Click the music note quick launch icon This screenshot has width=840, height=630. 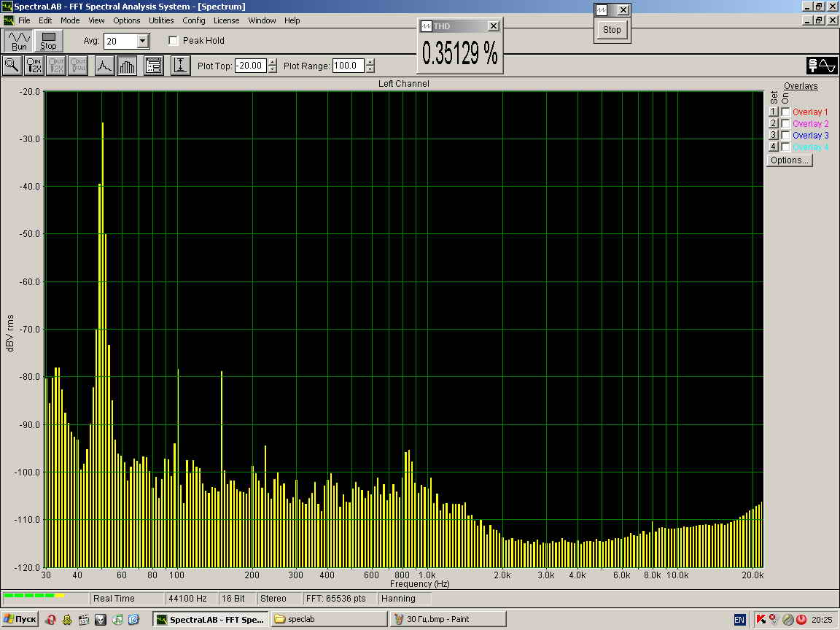117,619
